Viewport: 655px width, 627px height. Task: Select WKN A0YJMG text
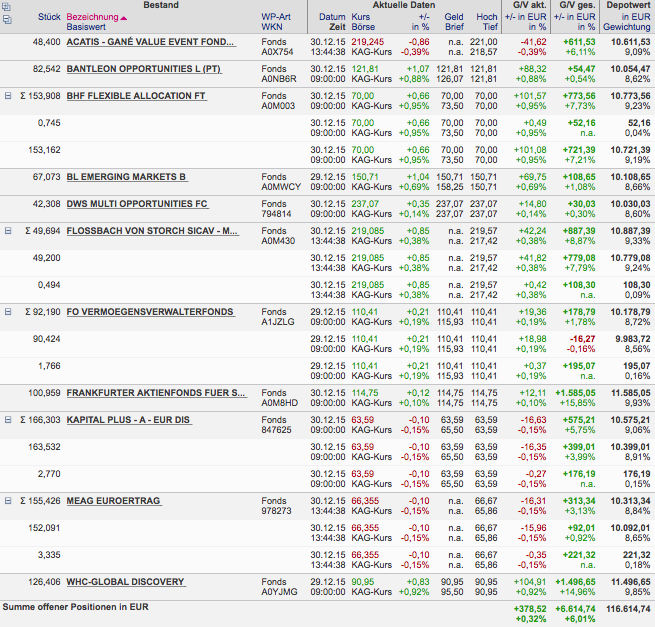click(279, 592)
